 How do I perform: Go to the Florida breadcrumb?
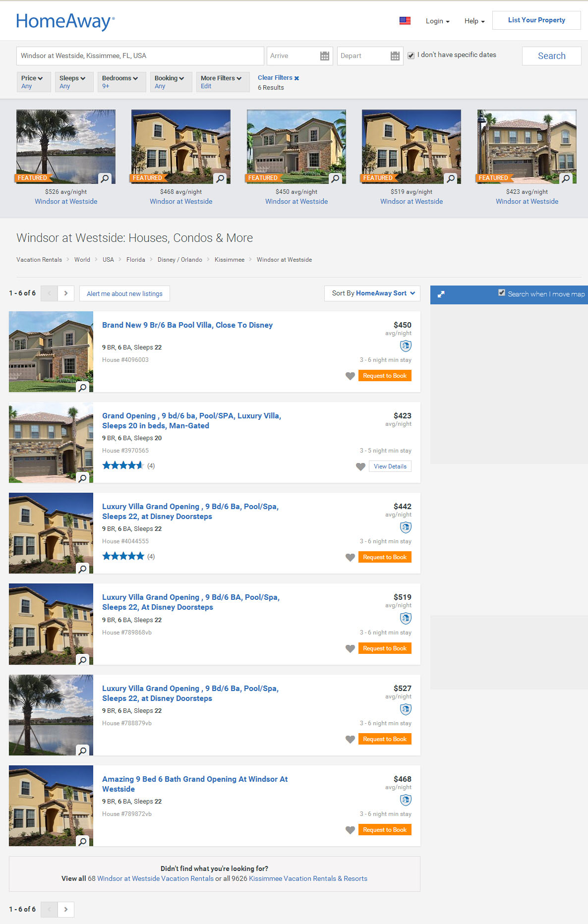[136, 260]
